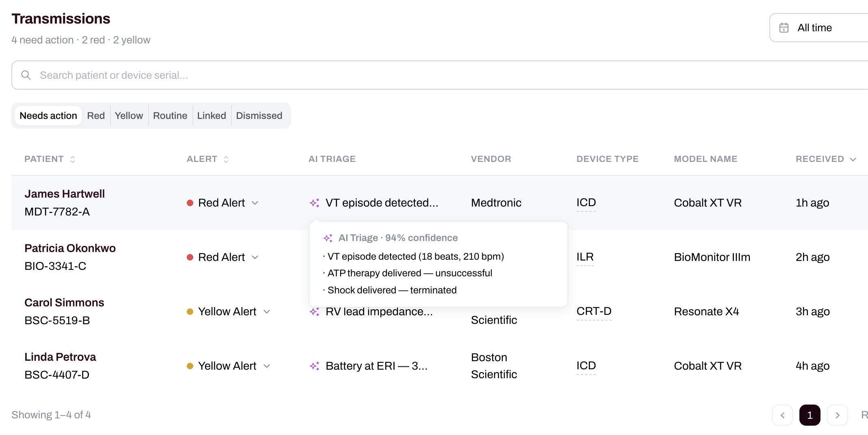Image resolution: width=868 pixels, height=435 pixels.
Task: Open James Hartwell patient link
Action: coord(65,194)
